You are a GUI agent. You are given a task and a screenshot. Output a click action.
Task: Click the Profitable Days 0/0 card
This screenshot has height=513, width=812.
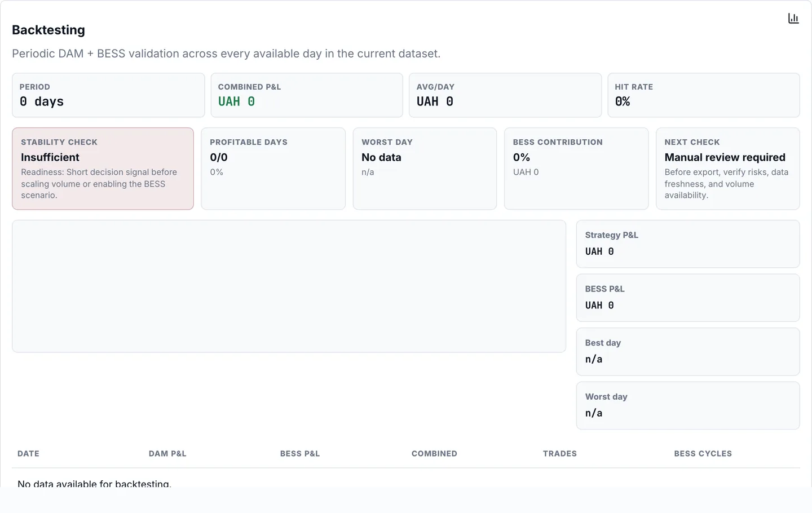pos(273,169)
